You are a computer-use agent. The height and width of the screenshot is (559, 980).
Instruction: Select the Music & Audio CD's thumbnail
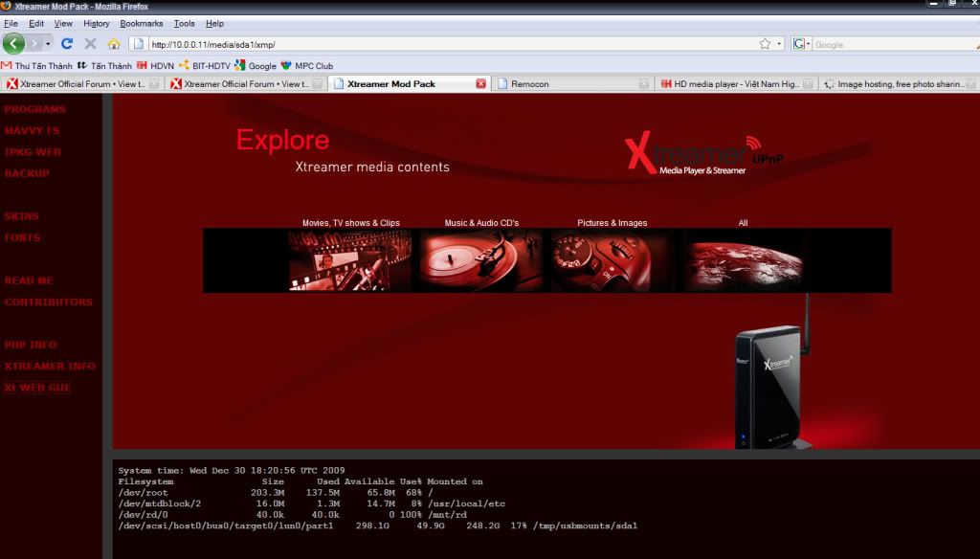click(x=481, y=260)
